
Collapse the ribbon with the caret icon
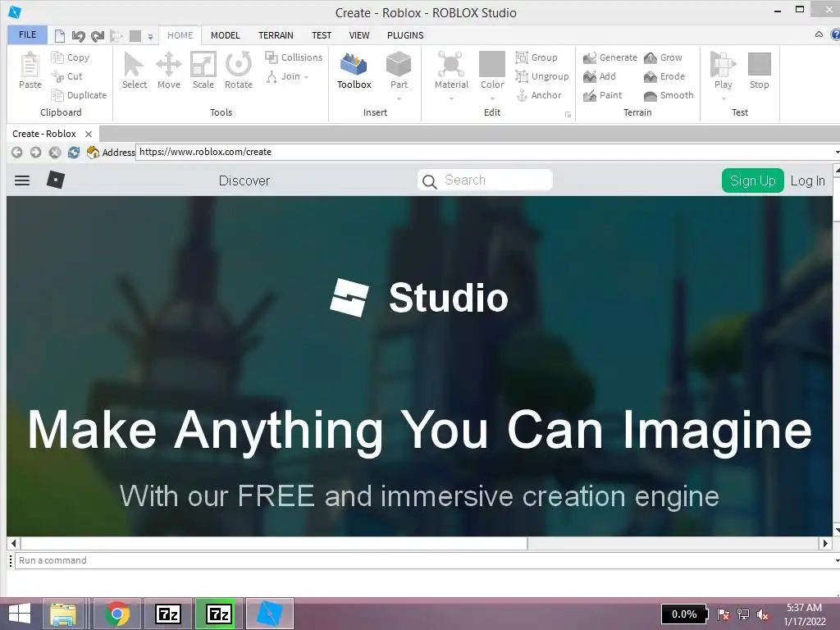click(x=819, y=34)
